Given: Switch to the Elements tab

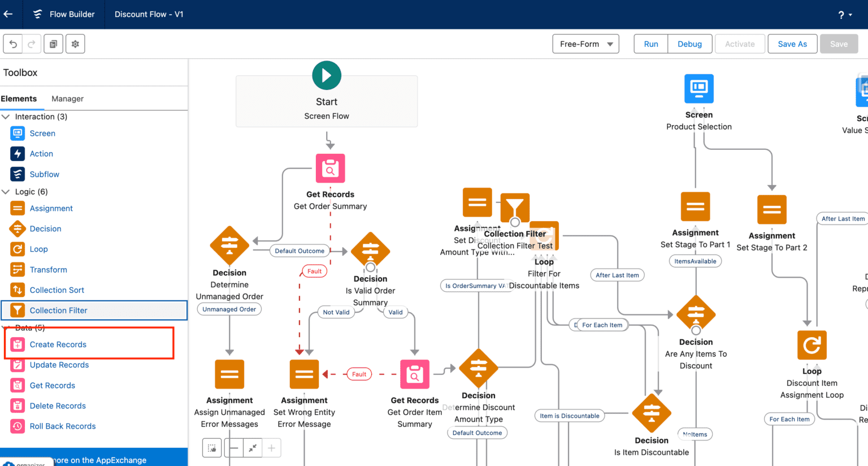Looking at the screenshot, I should 19,98.
